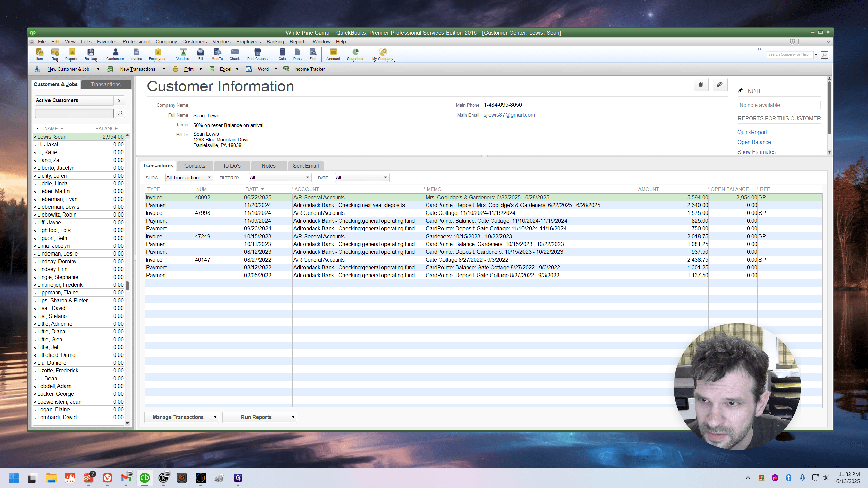Open the Professional menu
This screenshot has height=488, width=868.
136,42
